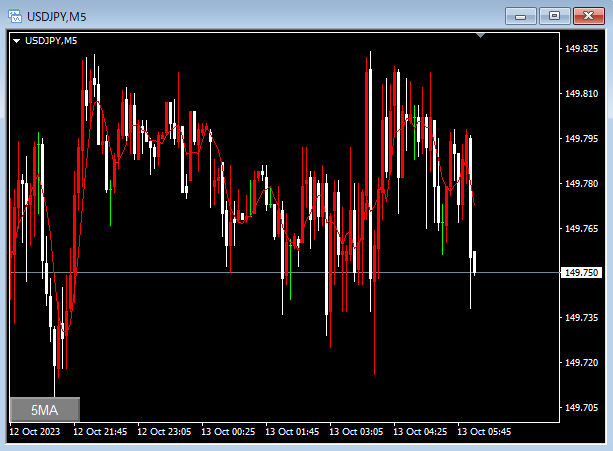Click the chart window icon in the title bar
Screen dimensions: 613x451
coord(15,16)
